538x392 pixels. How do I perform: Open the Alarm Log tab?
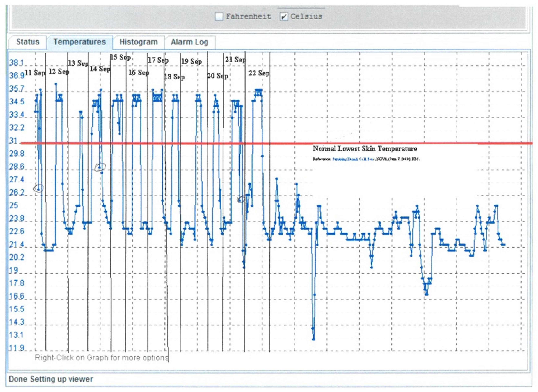coord(189,42)
